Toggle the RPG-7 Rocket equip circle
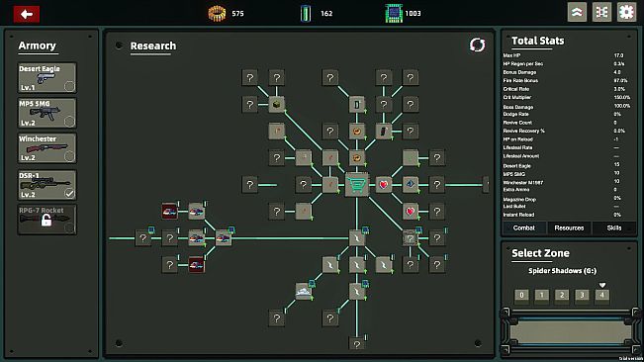 (69, 227)
